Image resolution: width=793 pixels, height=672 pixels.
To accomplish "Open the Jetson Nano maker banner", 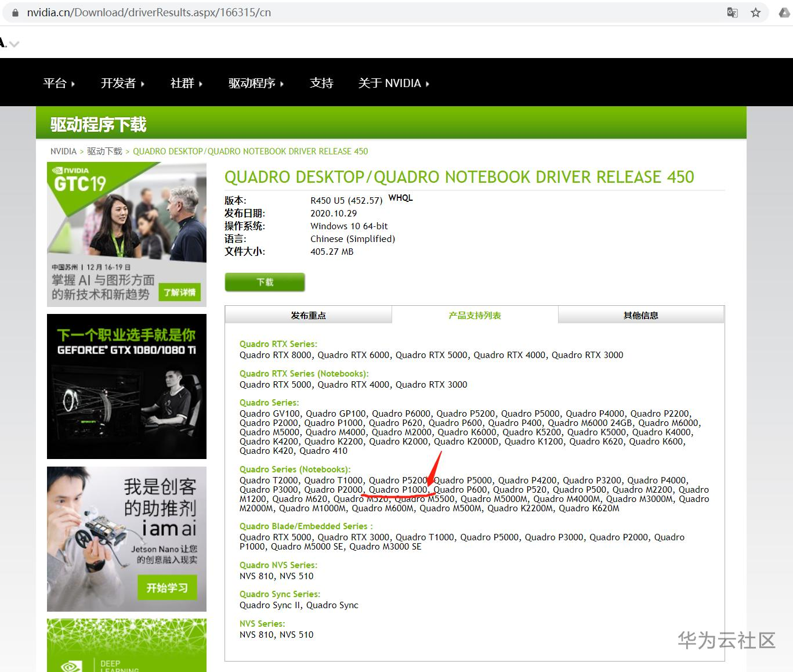I will click(126, 539).
